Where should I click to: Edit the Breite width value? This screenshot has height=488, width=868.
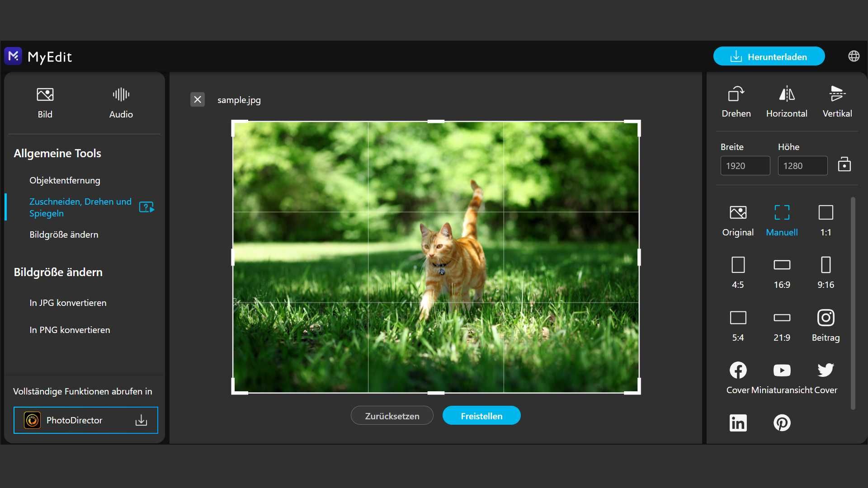coord(744,165)
